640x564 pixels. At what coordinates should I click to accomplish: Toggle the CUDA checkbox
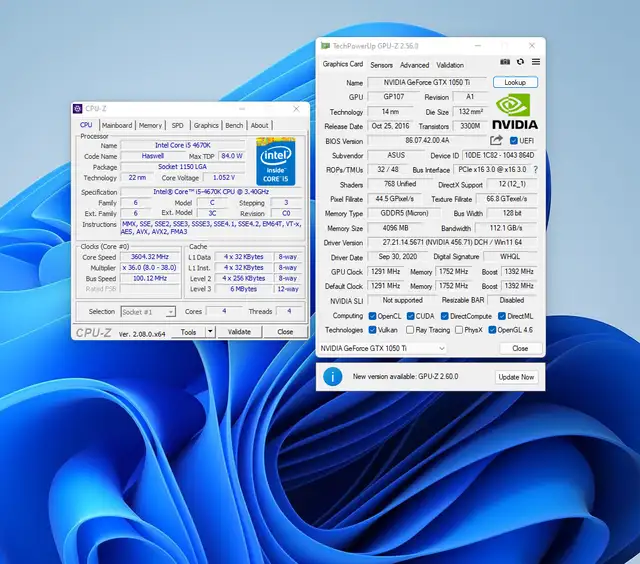tap(411, 316)
